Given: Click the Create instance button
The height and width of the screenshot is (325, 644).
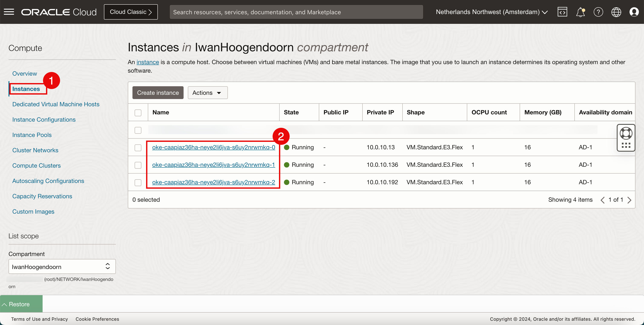Looking at the screenshot, I should (x=158, y=93).
